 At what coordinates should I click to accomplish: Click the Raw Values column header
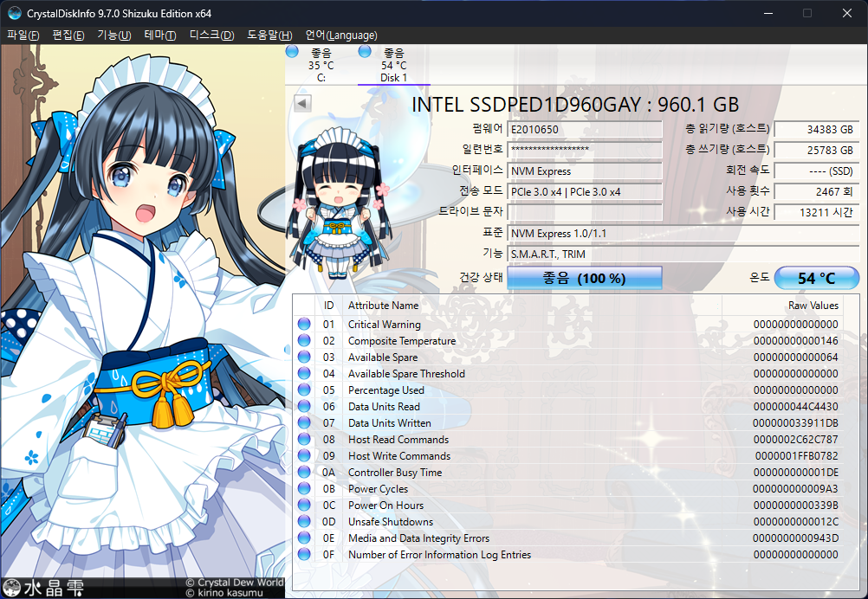click(813, 306)
